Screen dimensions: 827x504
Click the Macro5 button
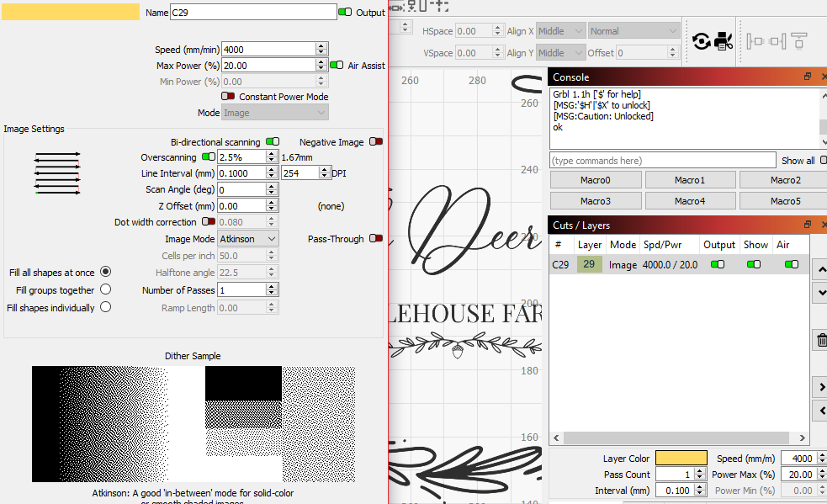click(x=785, y=201)
